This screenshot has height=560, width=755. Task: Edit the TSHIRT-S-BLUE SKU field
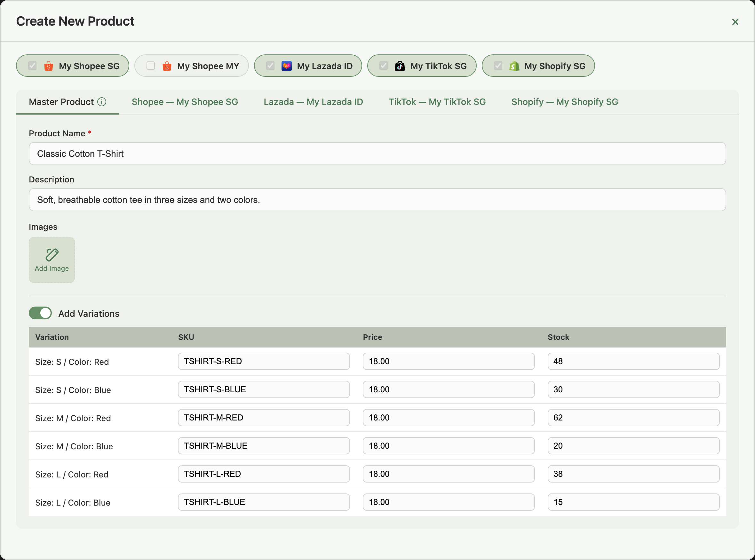click(264, 389)
